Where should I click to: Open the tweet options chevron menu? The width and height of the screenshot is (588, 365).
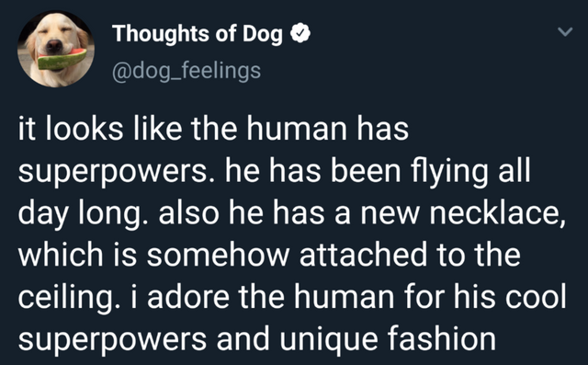[x=565, y=32]
